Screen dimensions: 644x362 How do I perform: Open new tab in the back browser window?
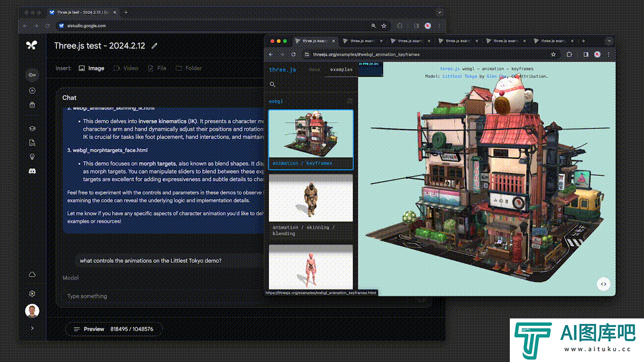pyautogui.click(x=125, y=12)
